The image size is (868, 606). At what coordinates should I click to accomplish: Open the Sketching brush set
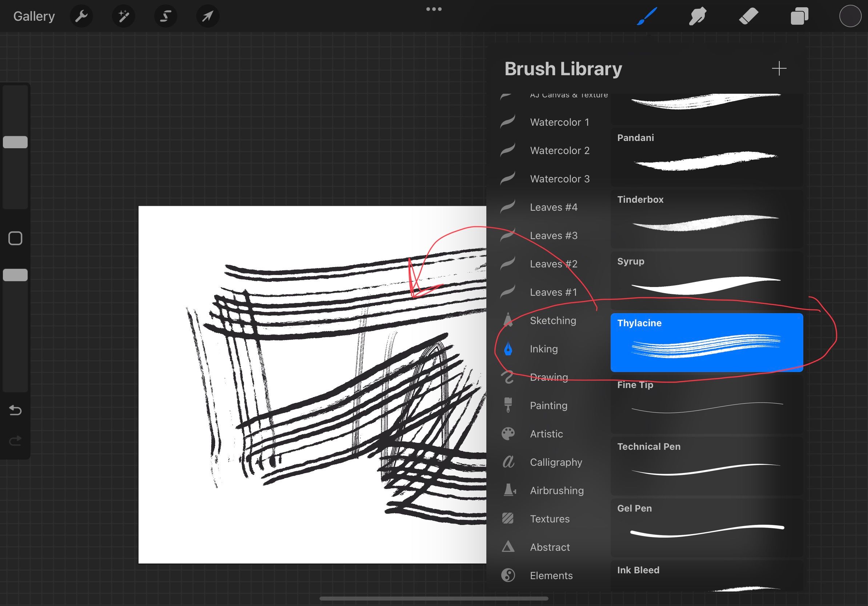click(553, 320)
